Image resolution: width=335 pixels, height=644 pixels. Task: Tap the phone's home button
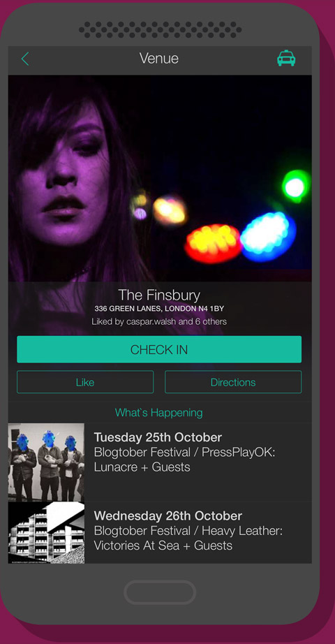tap(160, 592)
